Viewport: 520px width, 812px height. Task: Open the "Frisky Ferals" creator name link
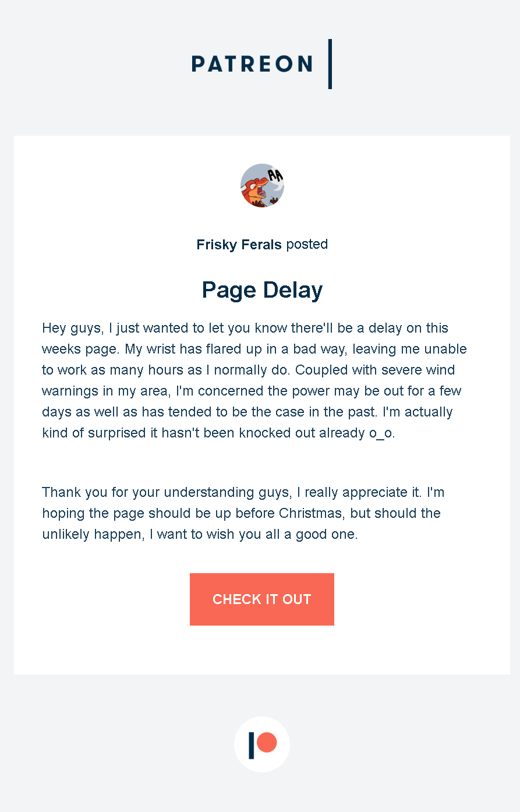[239, 245]
